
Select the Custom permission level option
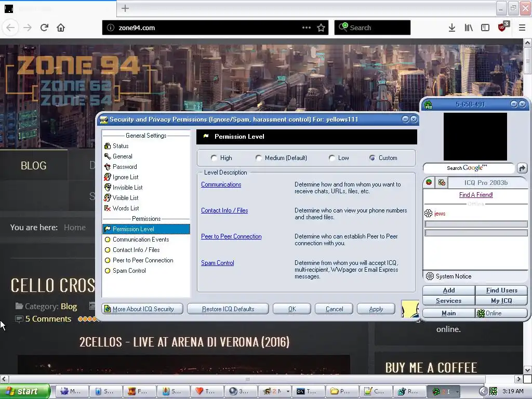click(372, 158)
